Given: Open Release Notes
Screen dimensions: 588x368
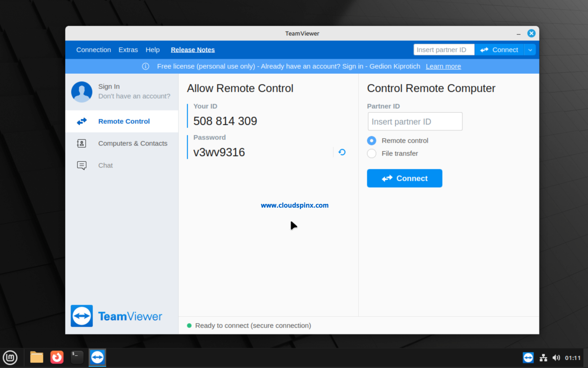Looking at the screenshot, I should click(x=193, y=49).
